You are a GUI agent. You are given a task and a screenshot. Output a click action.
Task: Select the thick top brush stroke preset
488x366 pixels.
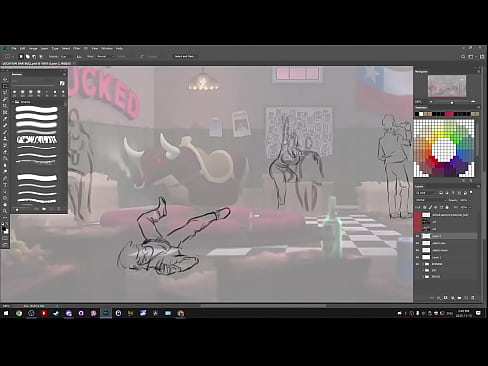[x=37, y=109]
